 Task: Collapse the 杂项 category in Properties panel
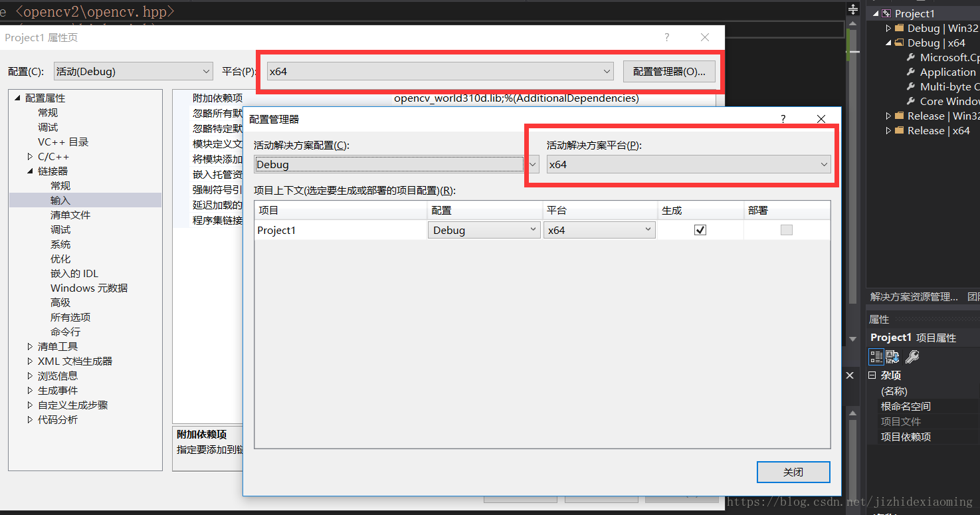coord(872,375)
